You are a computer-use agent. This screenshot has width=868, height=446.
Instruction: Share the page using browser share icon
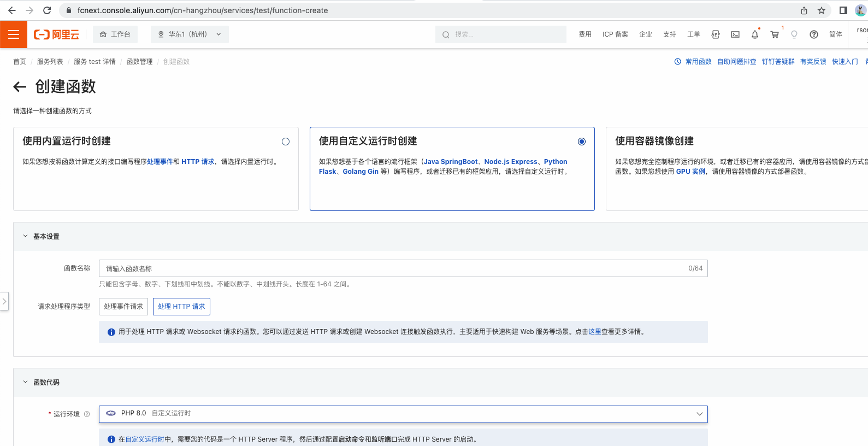pyautogui.click(x=804, y=10)
